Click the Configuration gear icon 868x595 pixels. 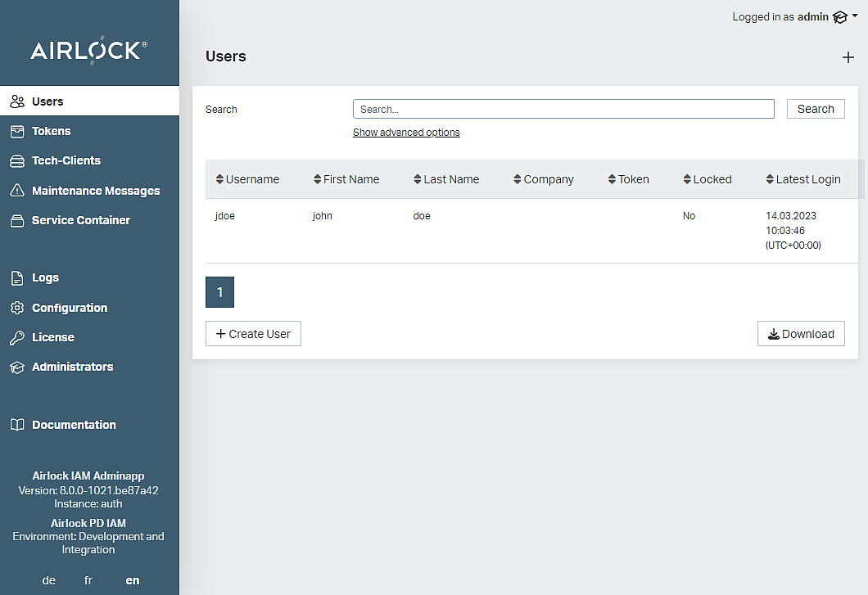tap(16, 308)
